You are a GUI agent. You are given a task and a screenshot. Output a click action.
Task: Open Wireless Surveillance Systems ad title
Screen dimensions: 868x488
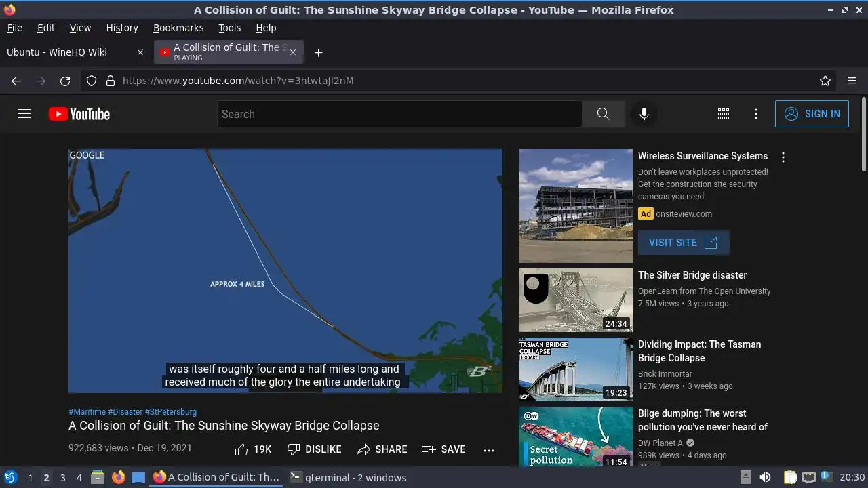pyautogui.click(x=703, y=156)
